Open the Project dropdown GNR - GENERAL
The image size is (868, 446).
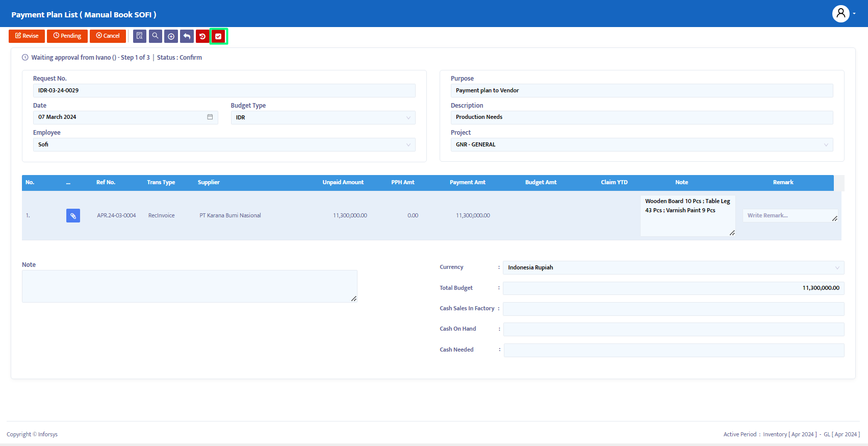coord(642,144)
